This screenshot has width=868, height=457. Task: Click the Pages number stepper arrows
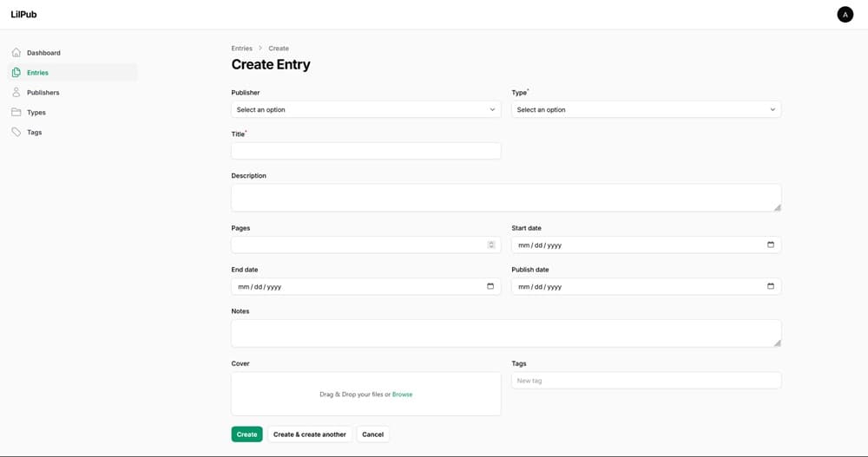click(x=491, y=245)
